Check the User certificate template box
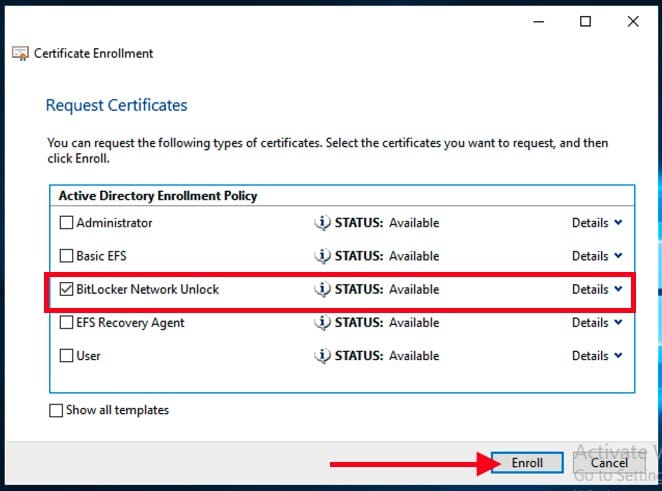This screenshot has width=662, height=491. coord(67,355)
